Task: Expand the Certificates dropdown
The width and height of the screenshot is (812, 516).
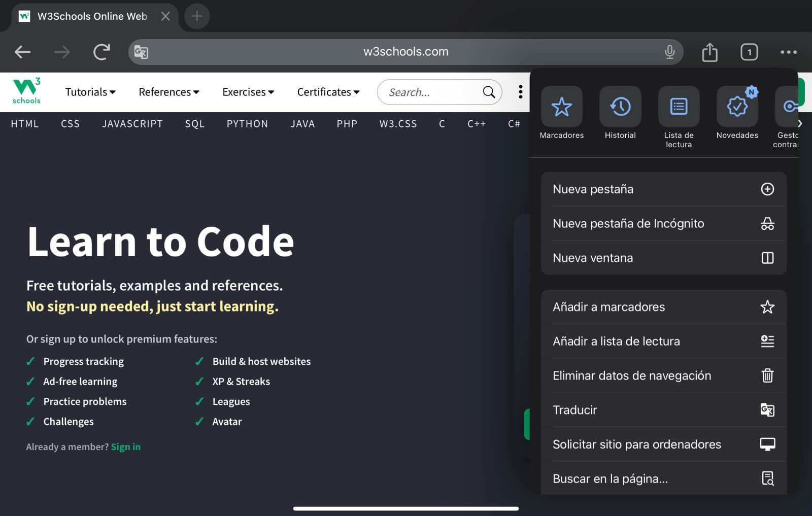Action: (x=328, y=92)
